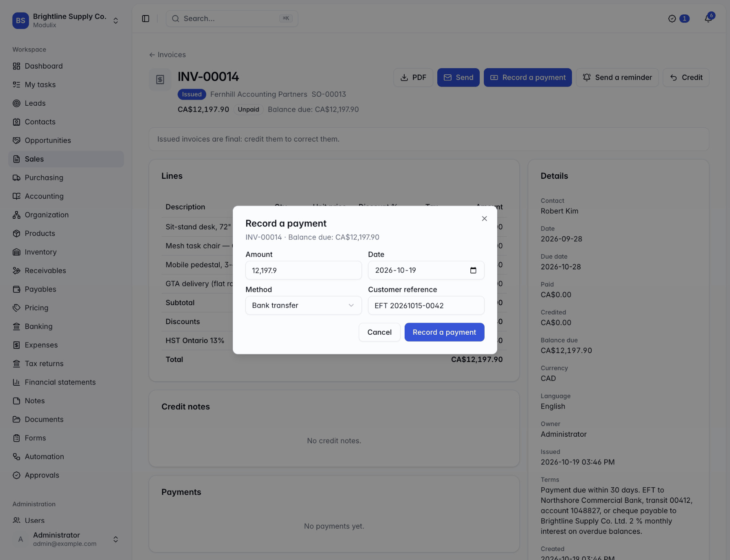Open My tasks in the sidebar
The image size is (730, 560).
click(66, 84)
